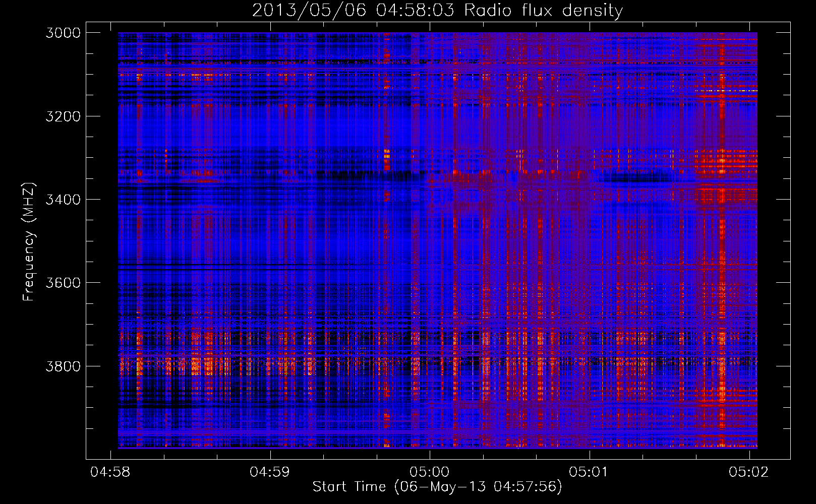Select the 3800 frequency tick label
The image size is (816, 504).
63,366
